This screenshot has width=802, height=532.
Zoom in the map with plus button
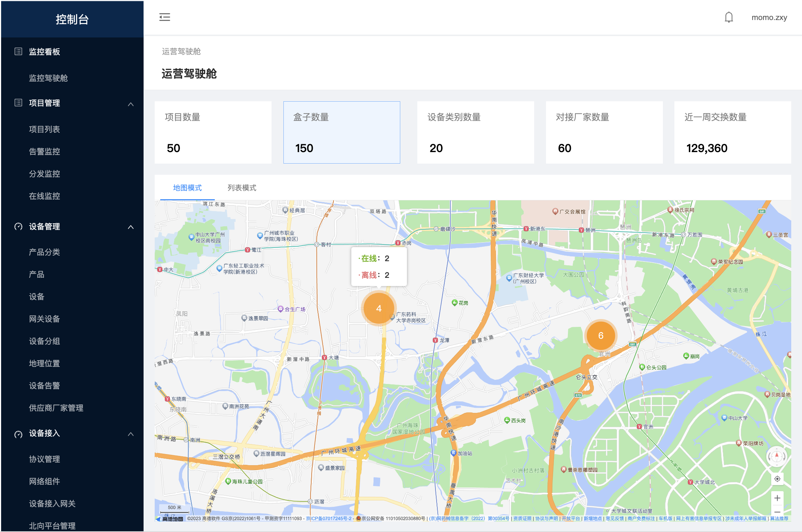click(777, 498)
